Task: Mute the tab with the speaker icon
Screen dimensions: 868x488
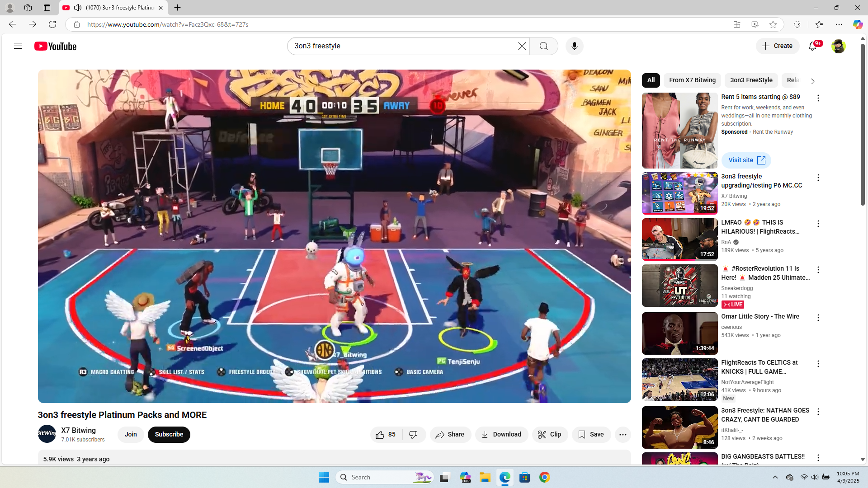Action: (78, 8)
